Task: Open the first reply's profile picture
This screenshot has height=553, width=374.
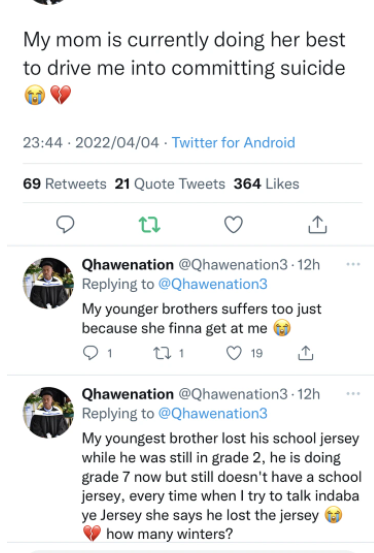Action: [x=48, y=283]
